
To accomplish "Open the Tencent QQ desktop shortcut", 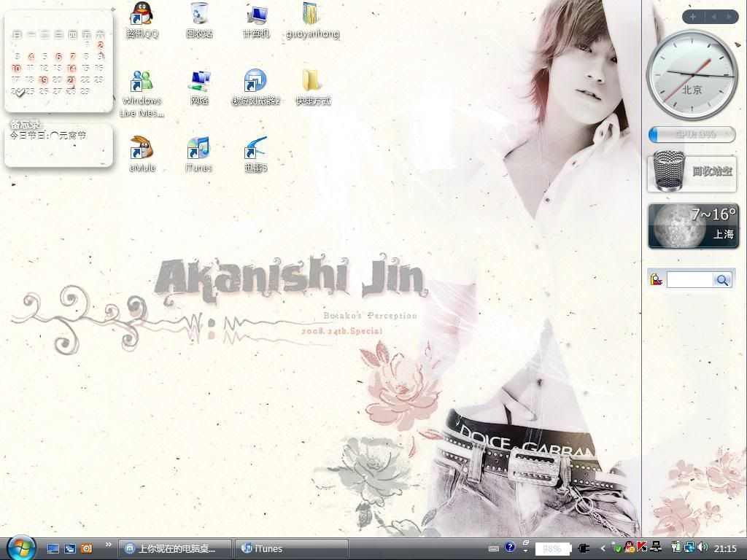I will (142, 15).
